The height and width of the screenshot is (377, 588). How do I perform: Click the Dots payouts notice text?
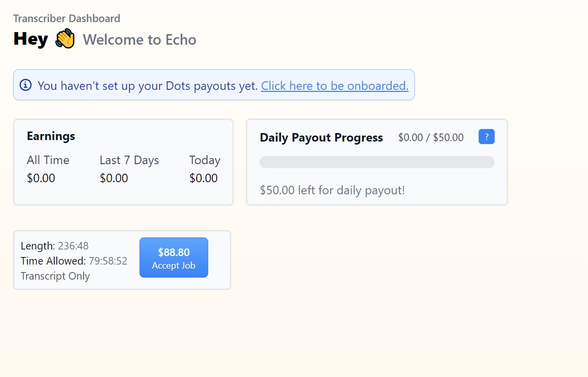(x=148, y=85)
